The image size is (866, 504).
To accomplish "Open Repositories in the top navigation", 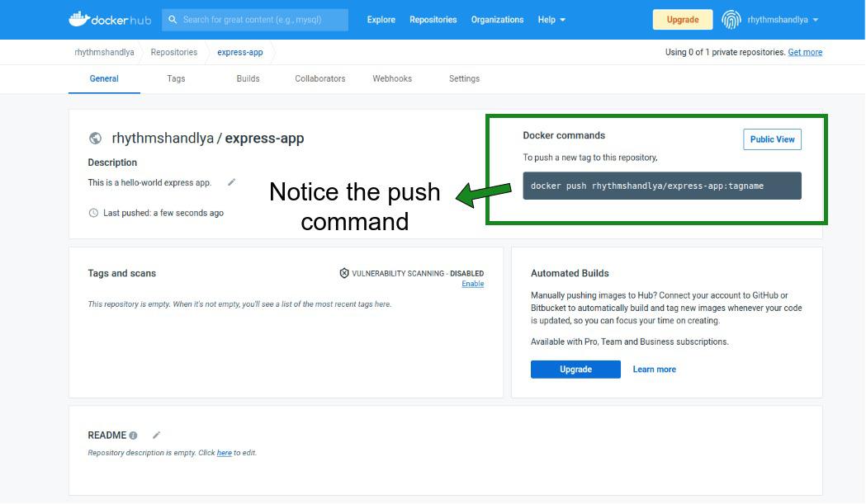I will point(433,20).
